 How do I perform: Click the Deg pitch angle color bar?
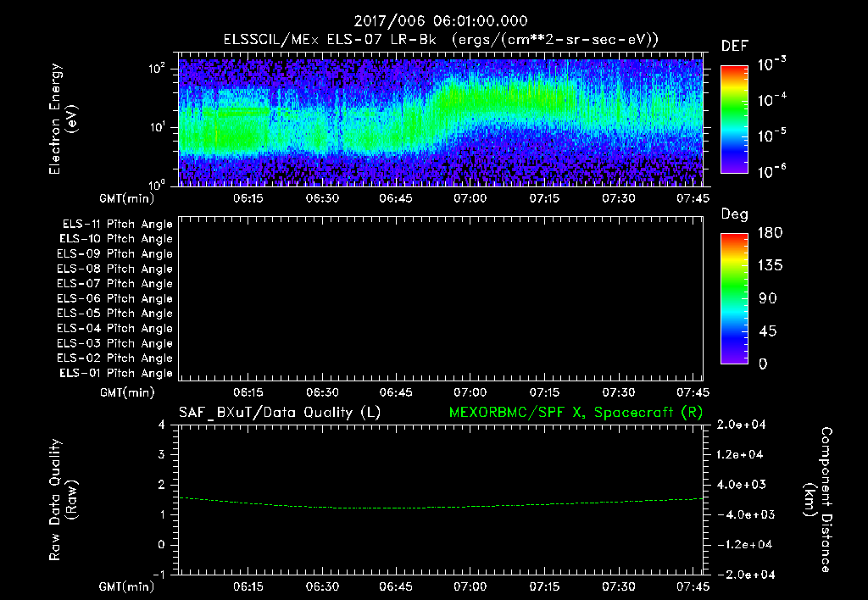[x=734, y=298]
